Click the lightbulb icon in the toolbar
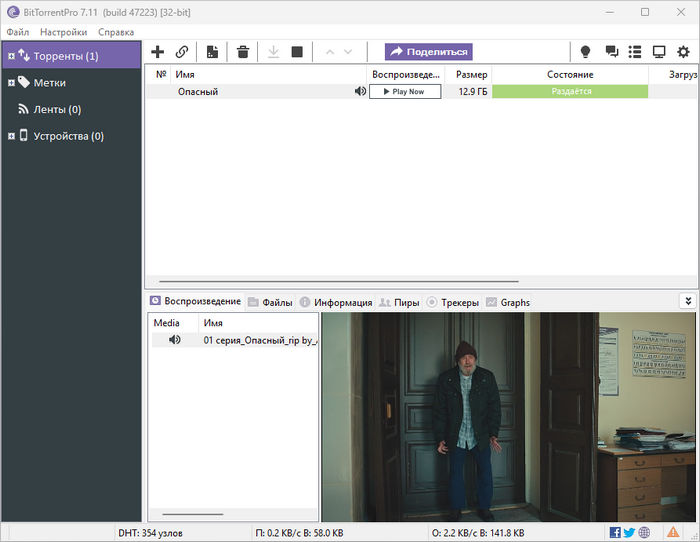This screenshot has width=700, height=542. [x=586, y=52]
